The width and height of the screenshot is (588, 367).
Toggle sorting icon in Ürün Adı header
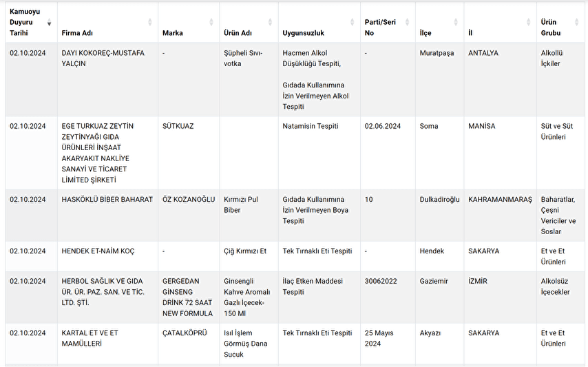270,23
